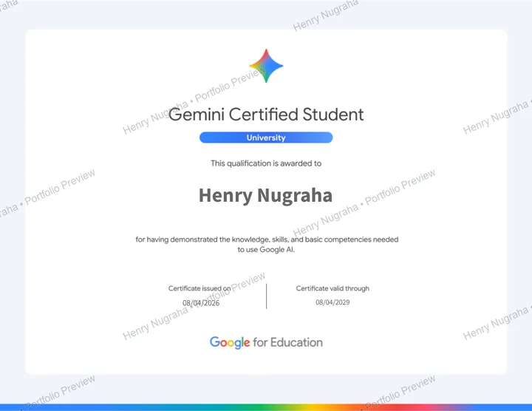Click the issue date 08/04/2026
532x411 pixels.
pos(201,303)
